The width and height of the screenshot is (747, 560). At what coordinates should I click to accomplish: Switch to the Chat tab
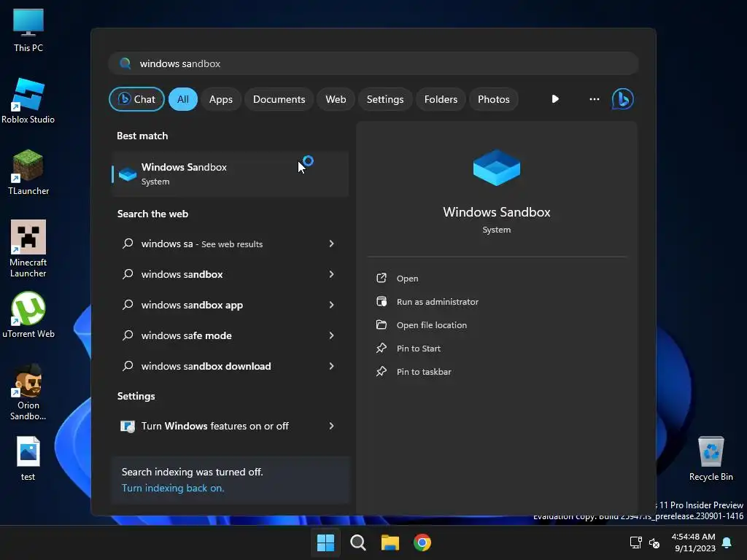[136, 99]
